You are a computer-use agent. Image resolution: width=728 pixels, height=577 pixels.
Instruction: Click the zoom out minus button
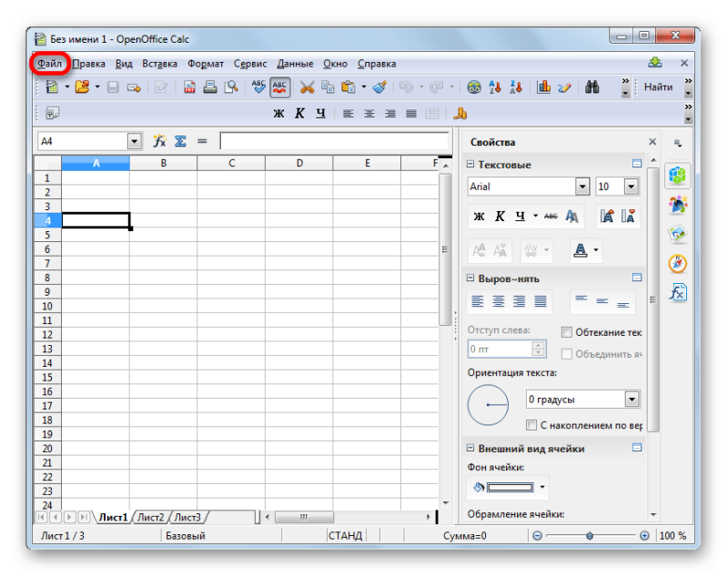[x=537, y=536]
